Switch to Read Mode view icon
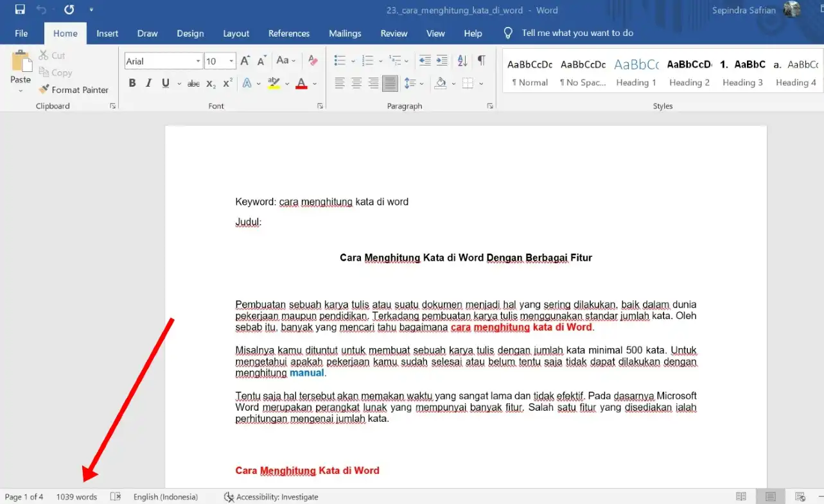This screenshot has width=824, height=504. [741, 497]
